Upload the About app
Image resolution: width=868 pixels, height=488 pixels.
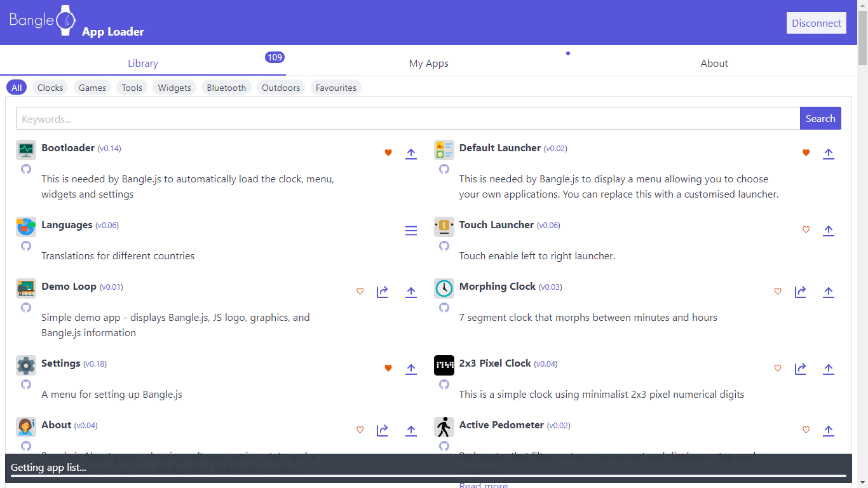(x=411, y=430)
